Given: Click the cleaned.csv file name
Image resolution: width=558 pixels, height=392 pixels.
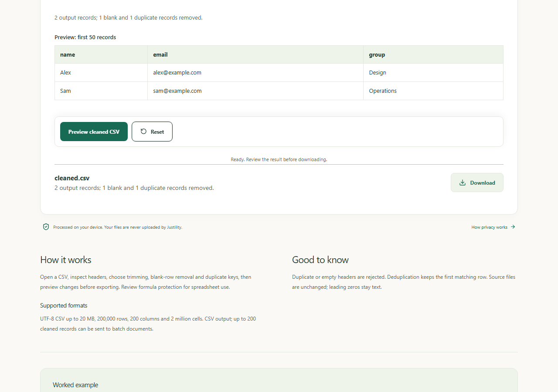Looking at the screenshot, I should (x=72, y=178).
